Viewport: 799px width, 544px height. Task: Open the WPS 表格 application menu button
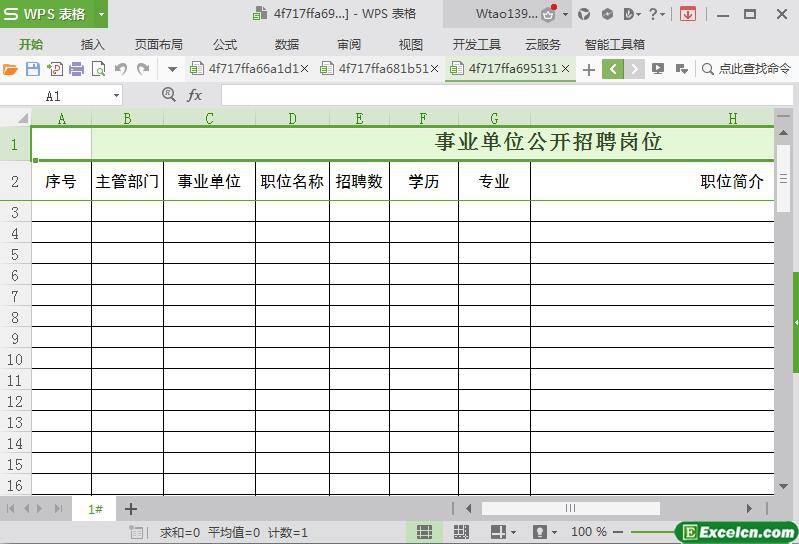(47, 14)
